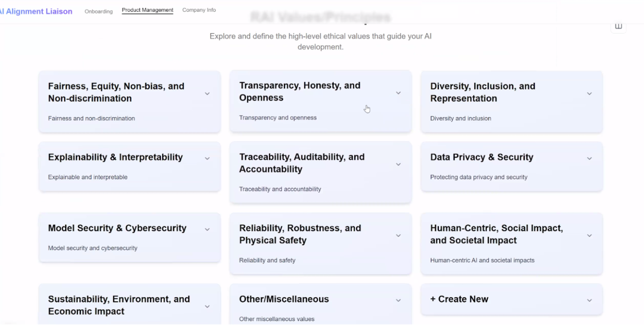Open the Onboarding tab

point(98,11)
